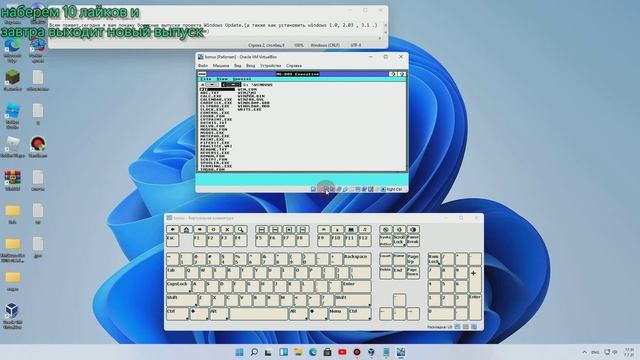This screenshot has height=360, width=640.
Task: Click the Stop (X) multimedia key icon
Action: pyautogui.click(x=227, y=229)
